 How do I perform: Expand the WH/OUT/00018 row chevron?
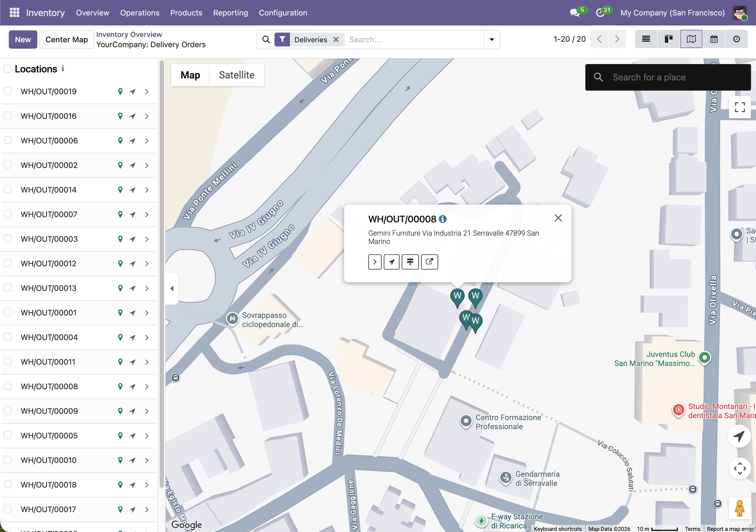[147, 485]
